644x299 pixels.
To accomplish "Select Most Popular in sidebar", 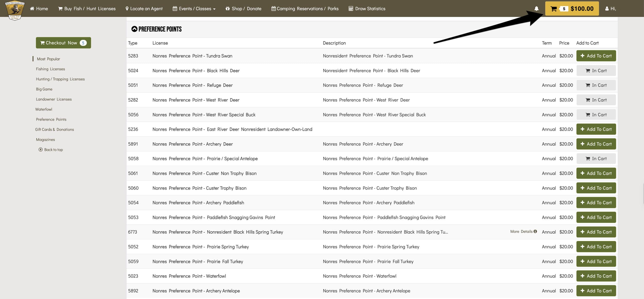I will click(x=48, y=59).
